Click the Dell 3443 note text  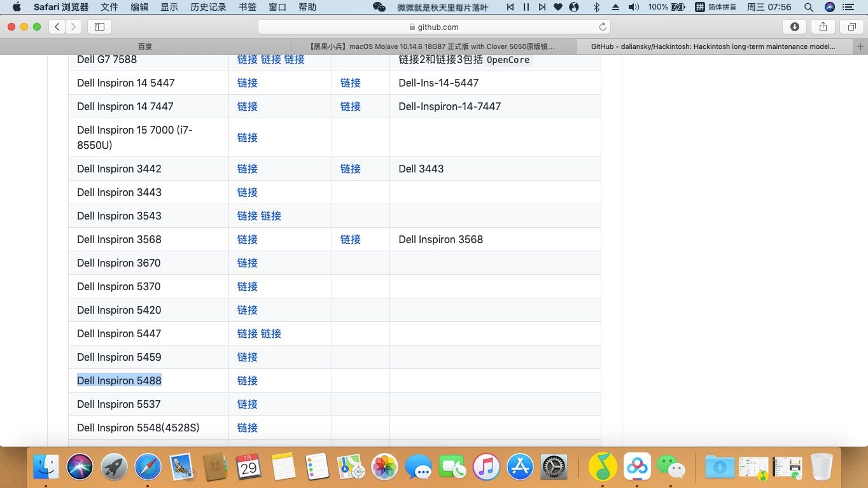[x=421, y=169]
